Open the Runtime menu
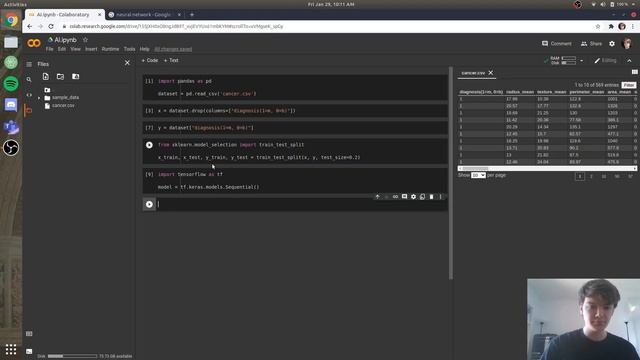The image size is (640, 360). point(110,49)
